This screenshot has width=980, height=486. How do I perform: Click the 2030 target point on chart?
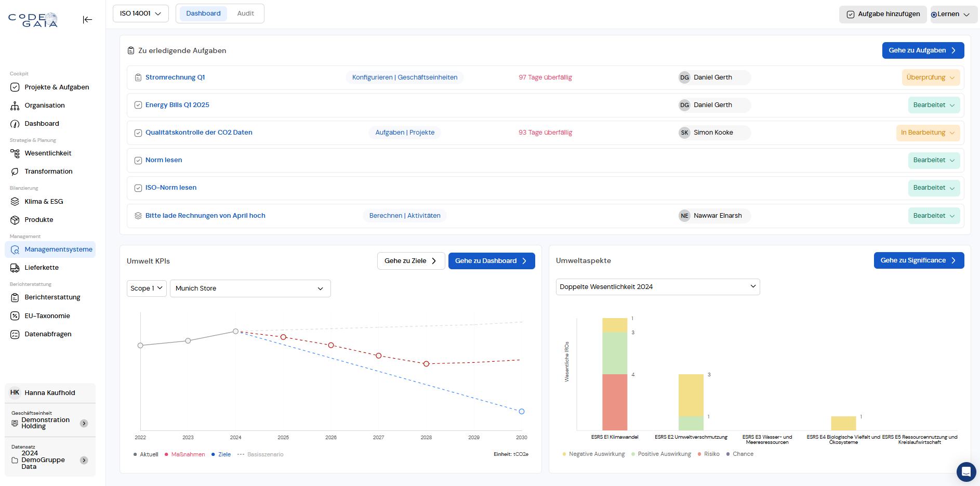(x=522, y=412)
